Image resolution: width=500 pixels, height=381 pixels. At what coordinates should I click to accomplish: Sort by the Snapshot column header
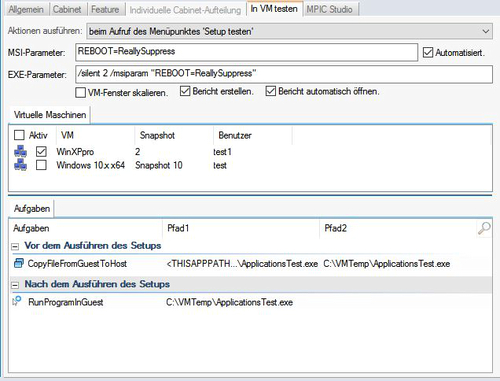coord(174,135)
